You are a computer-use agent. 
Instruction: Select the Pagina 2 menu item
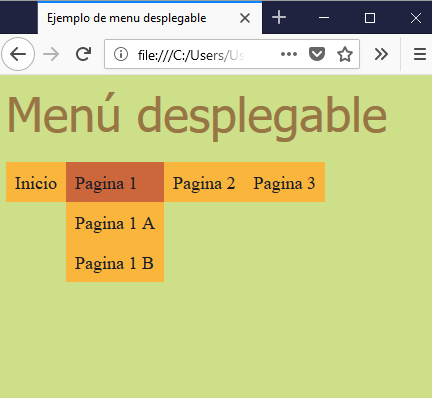pos(204,182)
